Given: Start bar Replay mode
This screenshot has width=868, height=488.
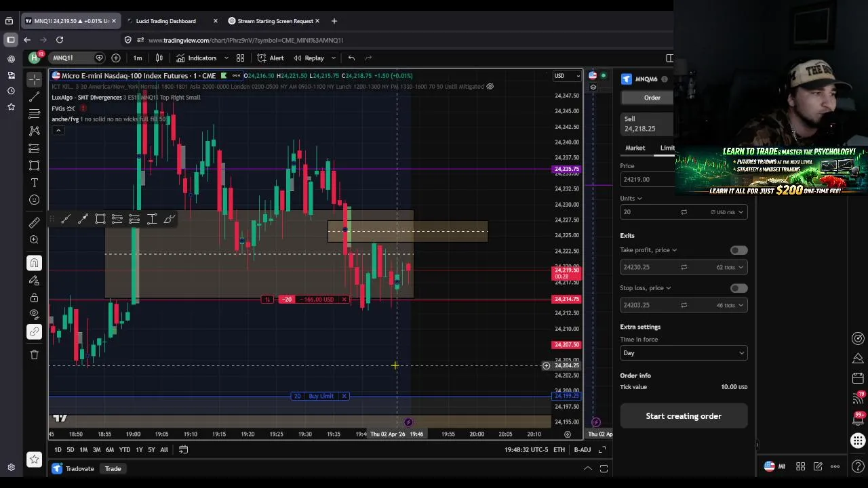Looking at the screenshot, I should (x=309, y=58).
